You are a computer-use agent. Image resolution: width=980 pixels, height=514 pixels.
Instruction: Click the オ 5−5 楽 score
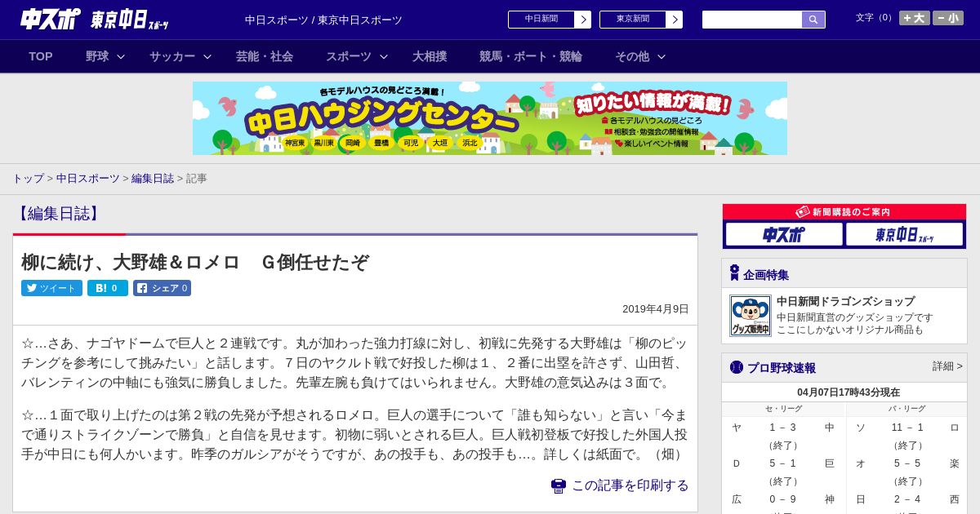coord(907,463)
